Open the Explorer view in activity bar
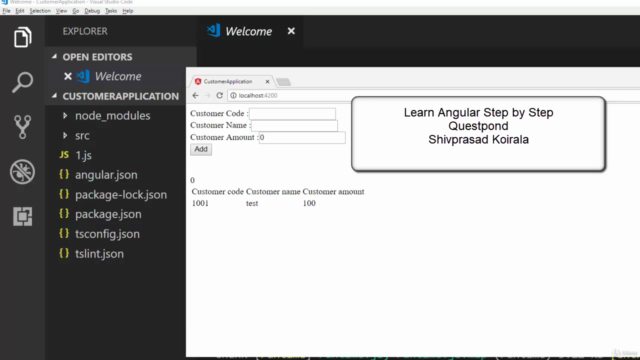 [x=22, y=38]
